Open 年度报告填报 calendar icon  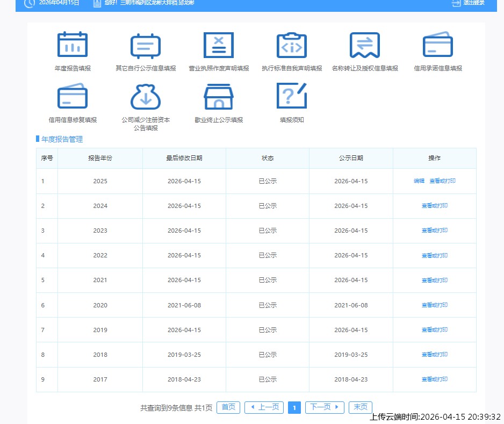73,45
